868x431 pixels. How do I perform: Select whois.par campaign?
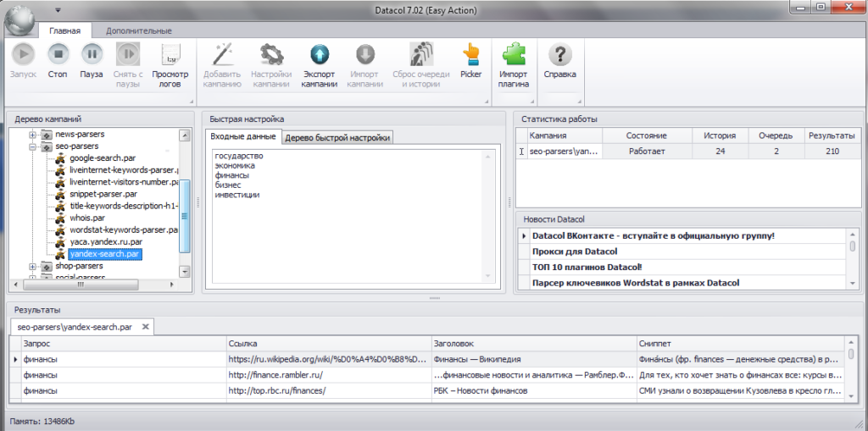pyautogui.click(x=87, y=218)
